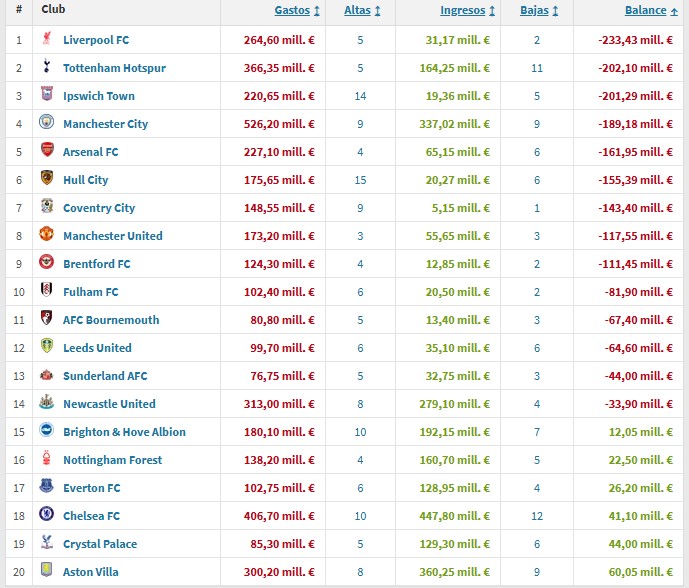Click the Ipswich Town crest icon
This screenshot has width=689, height=588.
pyautogui.click(x=47, y=94)
